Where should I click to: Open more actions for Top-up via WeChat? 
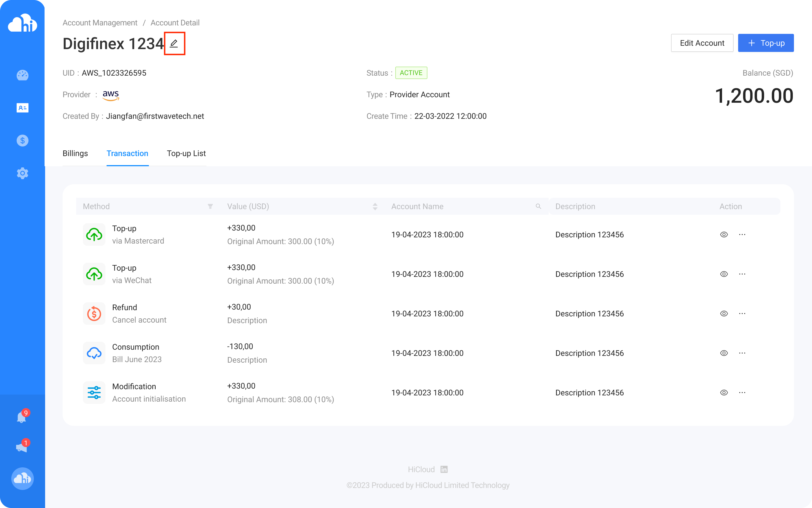[742, 274]
